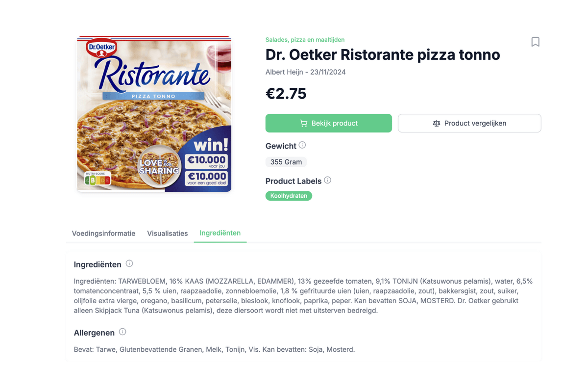Viewport: 588px width, 391px height.
Task: Click the Koolhydraten product label
Action: 289,196
